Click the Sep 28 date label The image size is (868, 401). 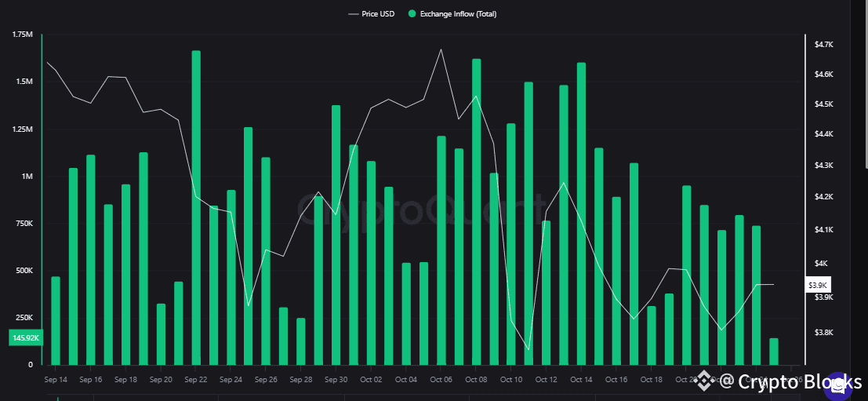point(301,380)
